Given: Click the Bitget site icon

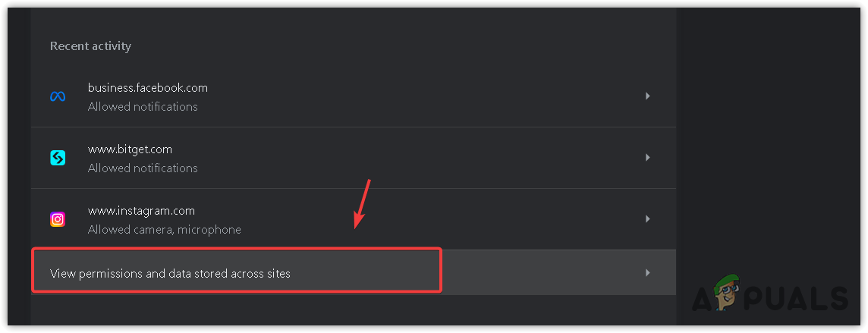Looking at the screenshot, I should (58, 158).
